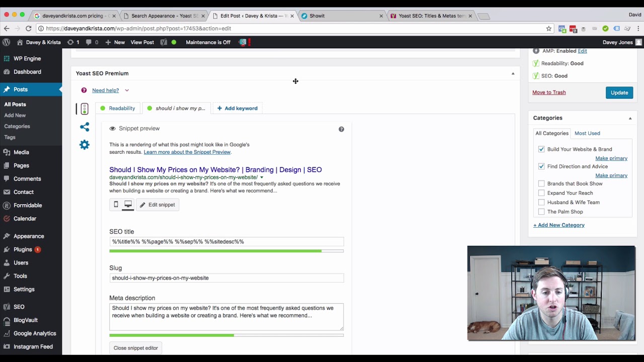Open the blue code extension with badge 4
This screenshot has width=644, height=362.
click(x=562, y=29)
